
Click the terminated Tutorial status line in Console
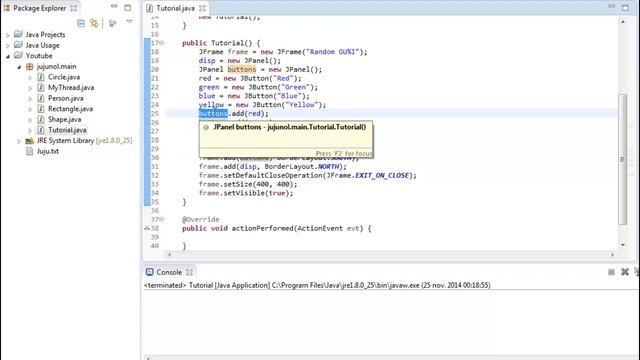(x=317, y=285)
